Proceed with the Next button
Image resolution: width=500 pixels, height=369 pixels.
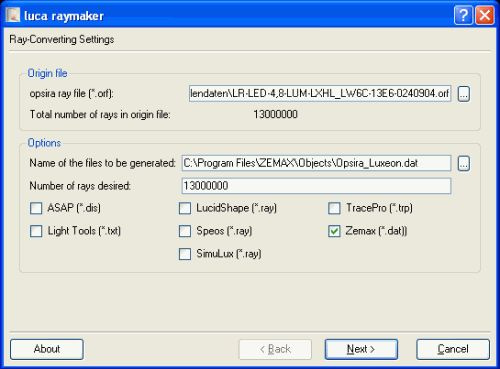[361, 349]
